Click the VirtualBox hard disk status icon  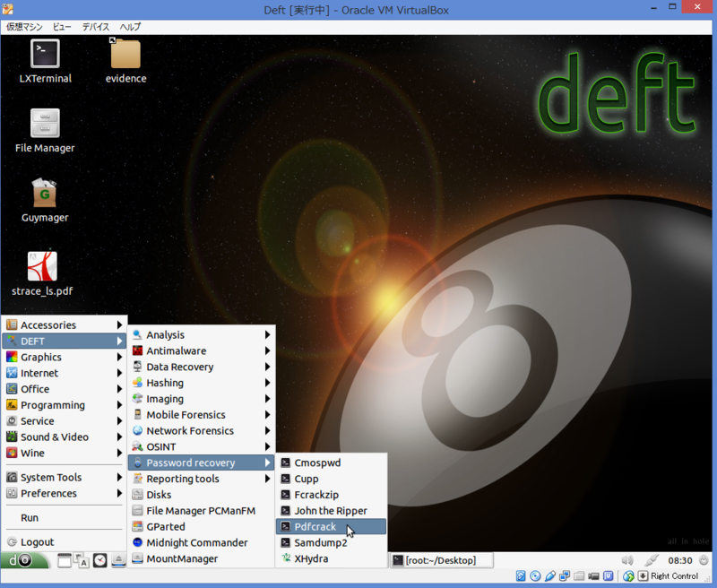[x=521, y=576]
